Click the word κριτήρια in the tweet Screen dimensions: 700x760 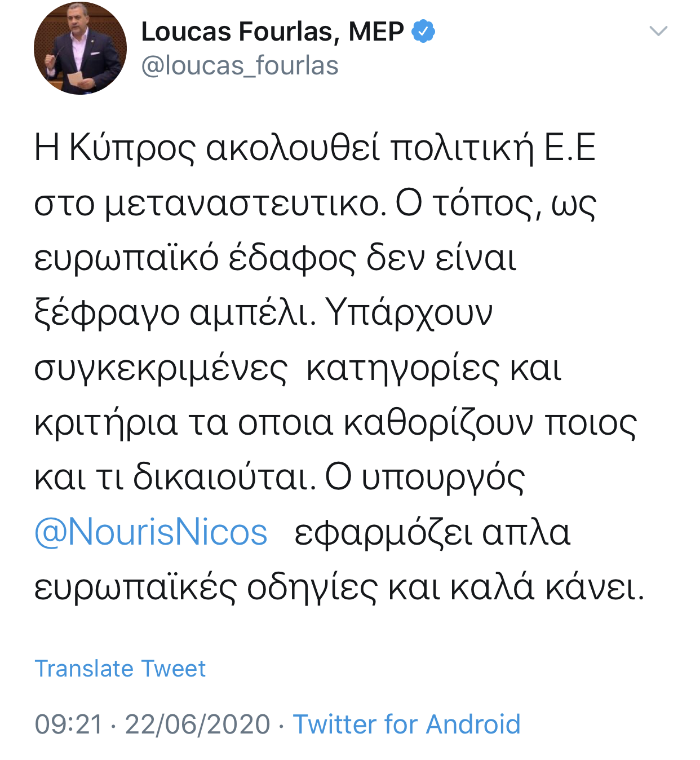[x=106, y=424]
